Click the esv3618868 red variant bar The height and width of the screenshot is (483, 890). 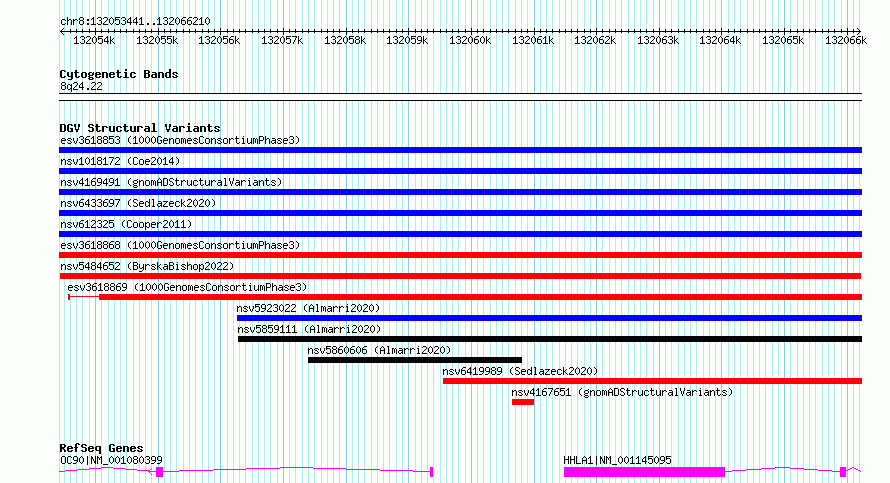pyautogui.click(x=460, y=255)
